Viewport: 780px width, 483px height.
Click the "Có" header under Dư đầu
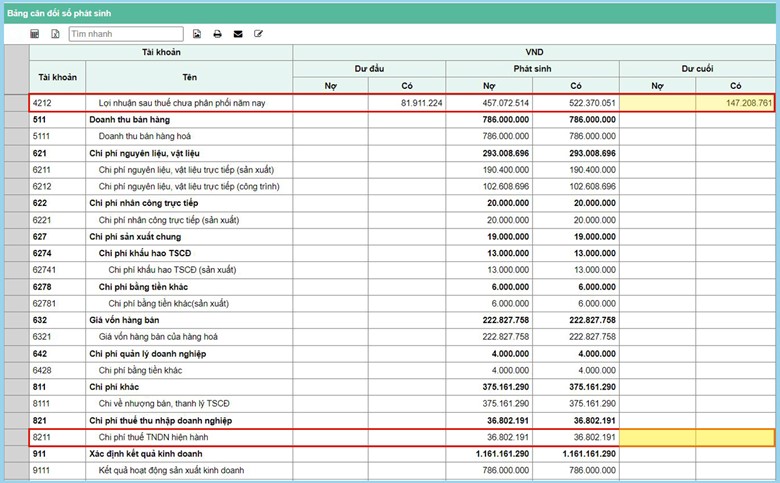point(407,86)
